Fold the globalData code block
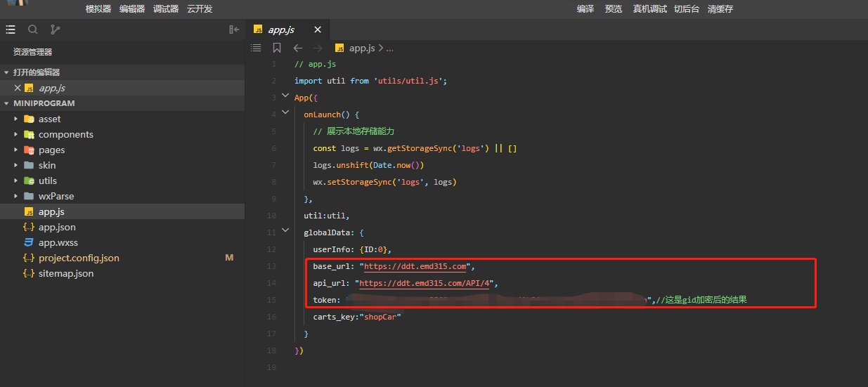Screen dimensions: 868x387 pyautogui.click(x=285, y=230)
